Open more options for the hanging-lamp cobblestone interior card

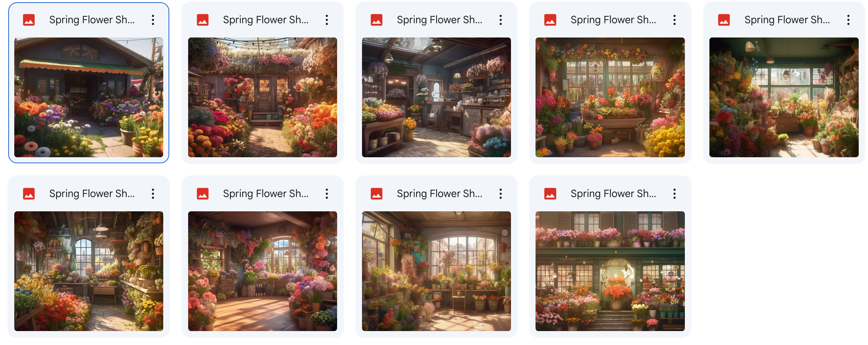click(x=153, y=194)
